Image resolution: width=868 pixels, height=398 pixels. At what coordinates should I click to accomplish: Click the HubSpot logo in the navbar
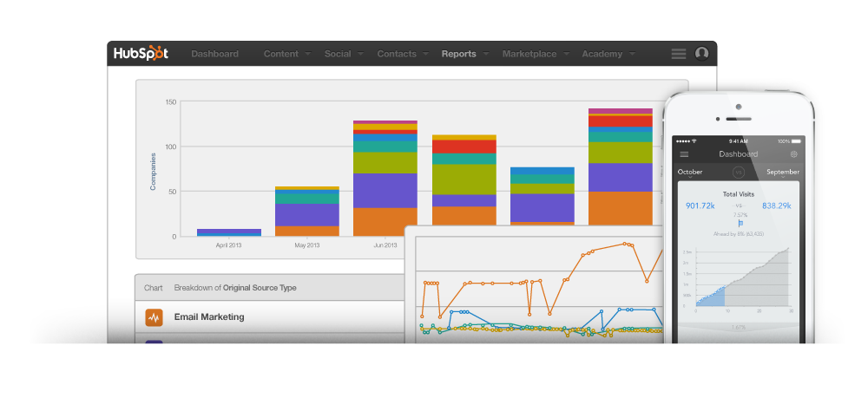[x=141, y=54]
